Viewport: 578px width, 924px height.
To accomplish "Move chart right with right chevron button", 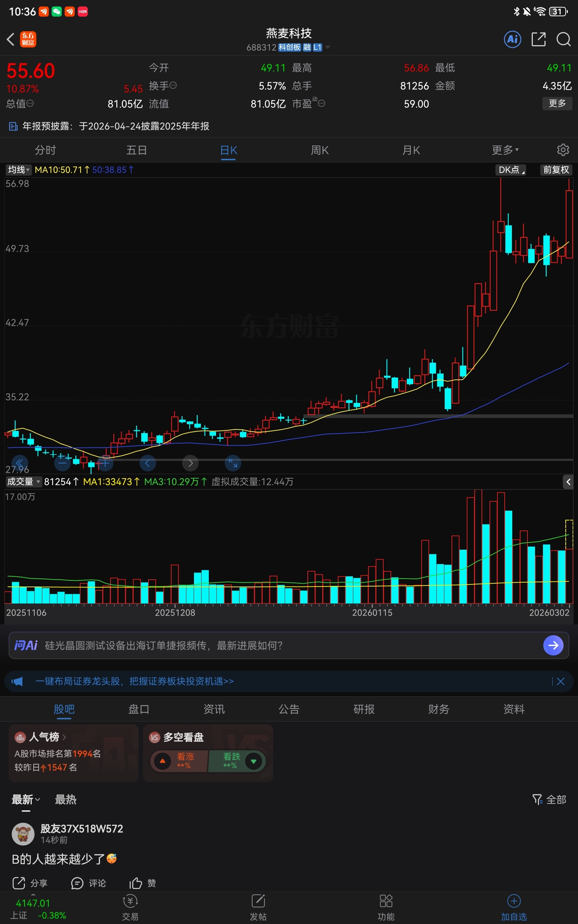I will (190, 463).
